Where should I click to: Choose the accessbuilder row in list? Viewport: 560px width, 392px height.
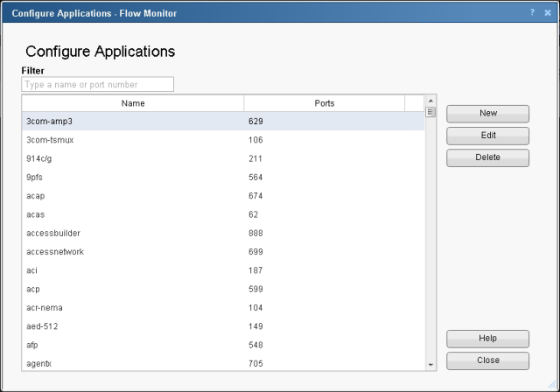point(131,233)
